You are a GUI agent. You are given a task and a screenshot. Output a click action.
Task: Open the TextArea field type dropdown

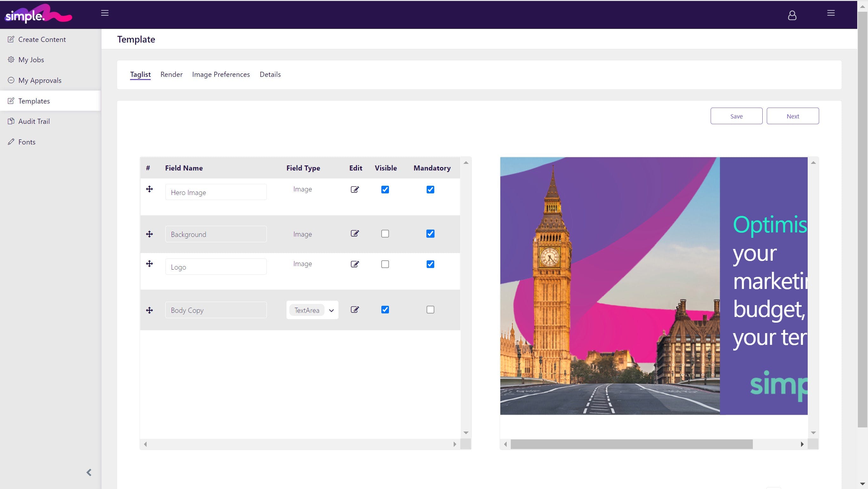click(312, 310)
